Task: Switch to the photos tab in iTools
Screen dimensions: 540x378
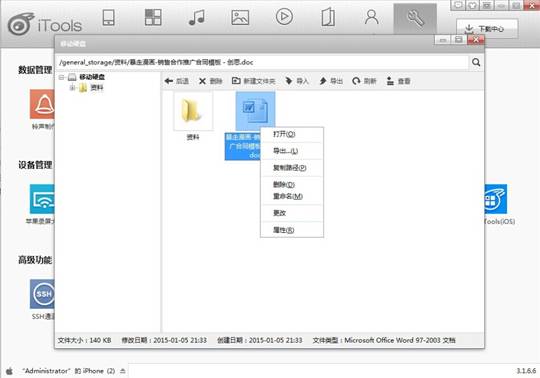Action: tap(240, 17)
